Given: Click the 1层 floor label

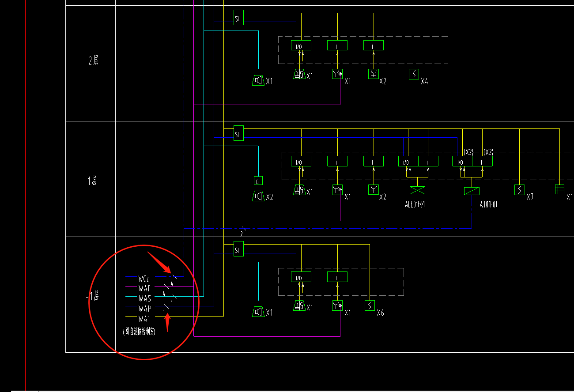Looking at the screenshot, I should point(92,181).
